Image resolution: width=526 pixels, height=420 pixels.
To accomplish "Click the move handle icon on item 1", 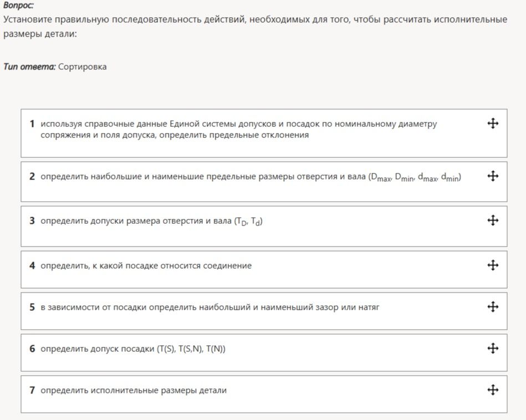I will [492, 124].
